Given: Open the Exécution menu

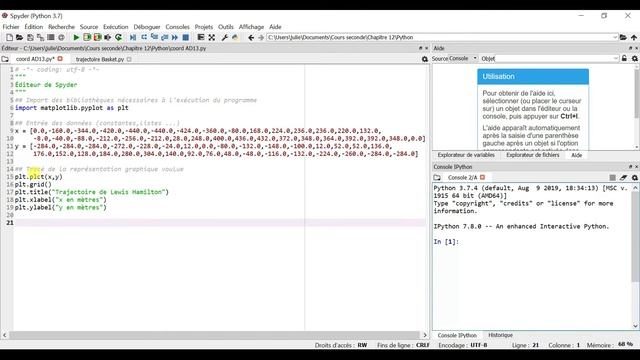Looking at the screenshot, I should coord(116,27).
